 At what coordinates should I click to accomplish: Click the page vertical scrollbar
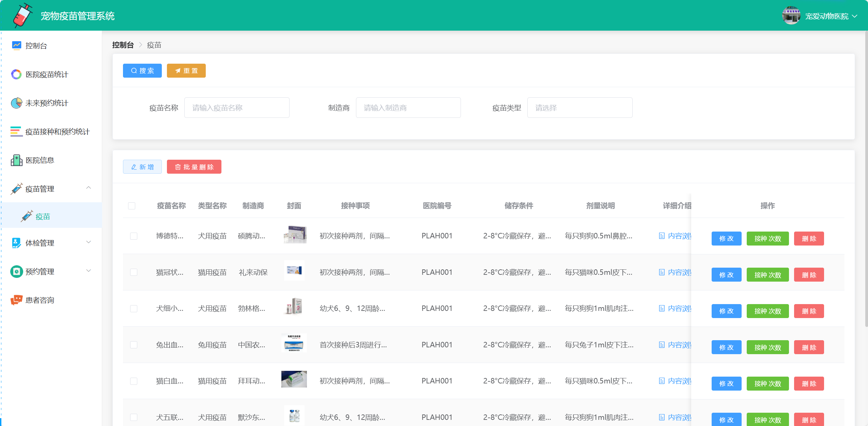click(x=866, y=179)
